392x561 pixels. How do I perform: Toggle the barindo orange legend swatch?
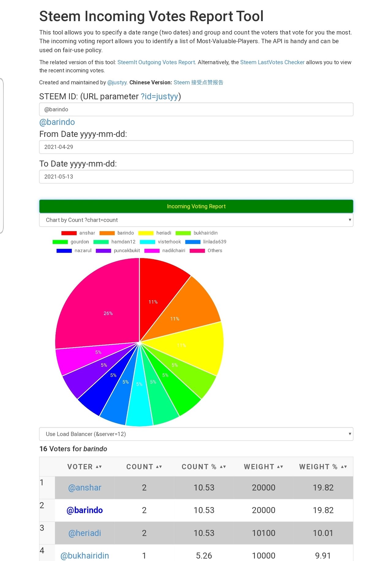[107, 233]
